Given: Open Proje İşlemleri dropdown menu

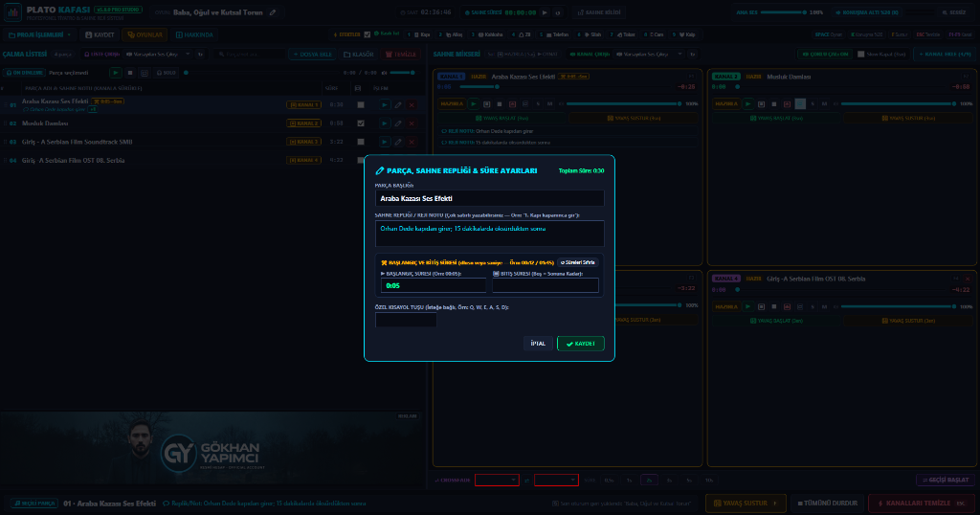Looking at the screenshot, I should pos(39,35).
